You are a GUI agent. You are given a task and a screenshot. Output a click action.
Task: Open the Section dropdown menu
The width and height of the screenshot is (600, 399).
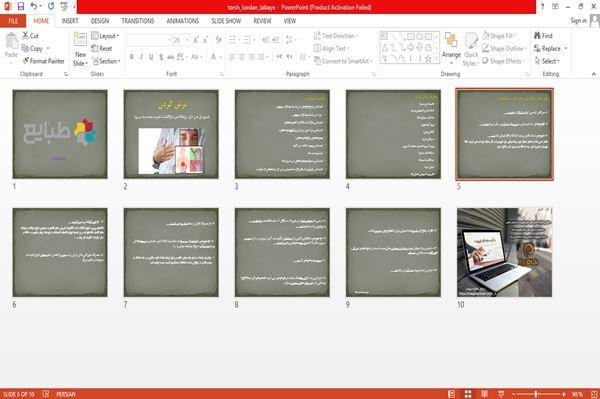click(106, 61)
